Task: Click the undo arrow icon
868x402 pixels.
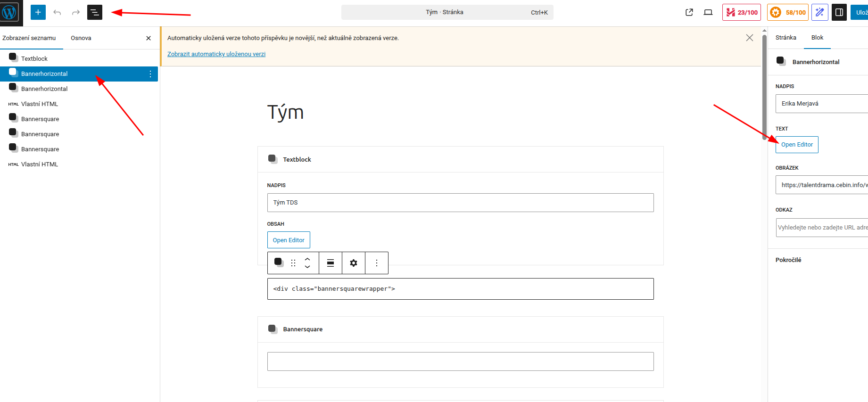Action: [57, 12]
